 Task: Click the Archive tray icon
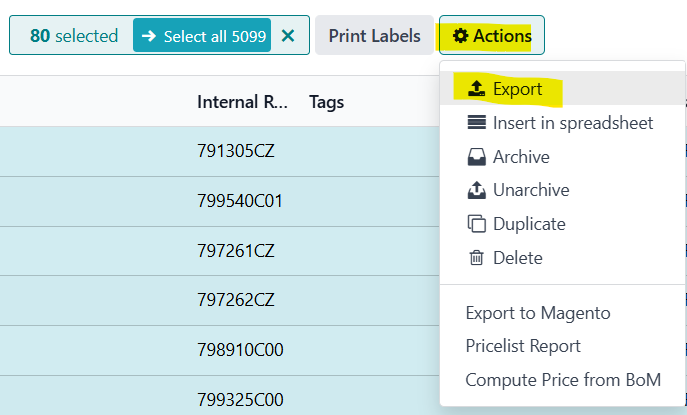477,157
